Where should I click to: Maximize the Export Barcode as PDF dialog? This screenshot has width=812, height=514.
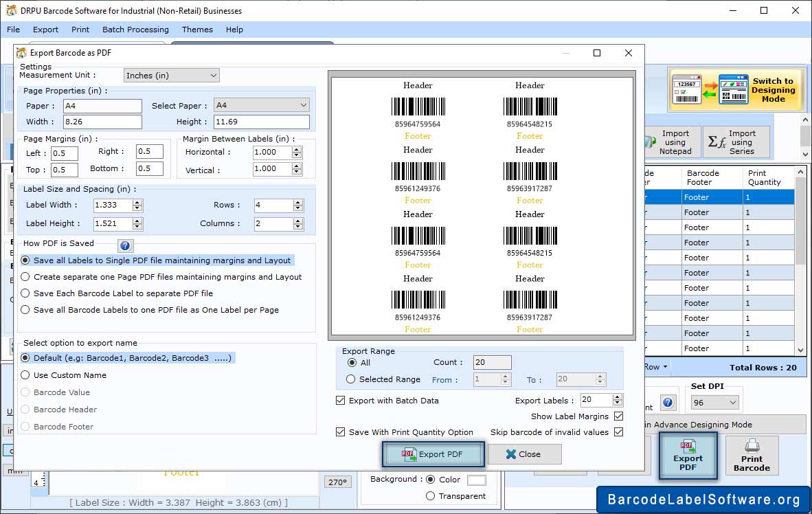coord(596,53)
